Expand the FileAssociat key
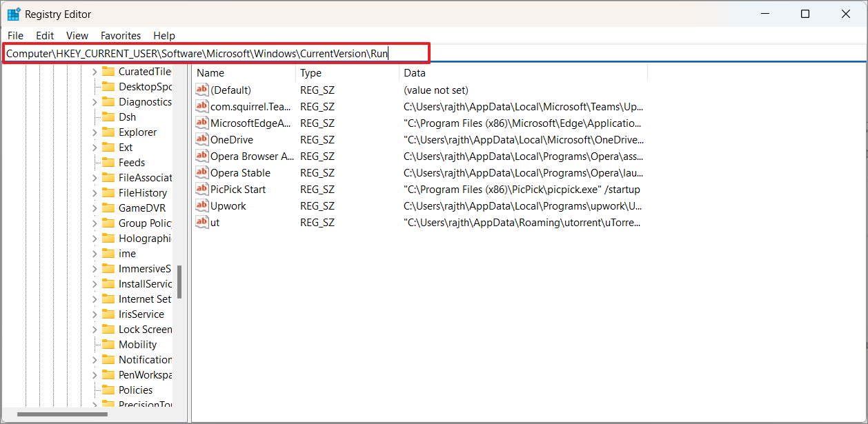The height and width of the screenshot is (424, 868). click(95, 178)
